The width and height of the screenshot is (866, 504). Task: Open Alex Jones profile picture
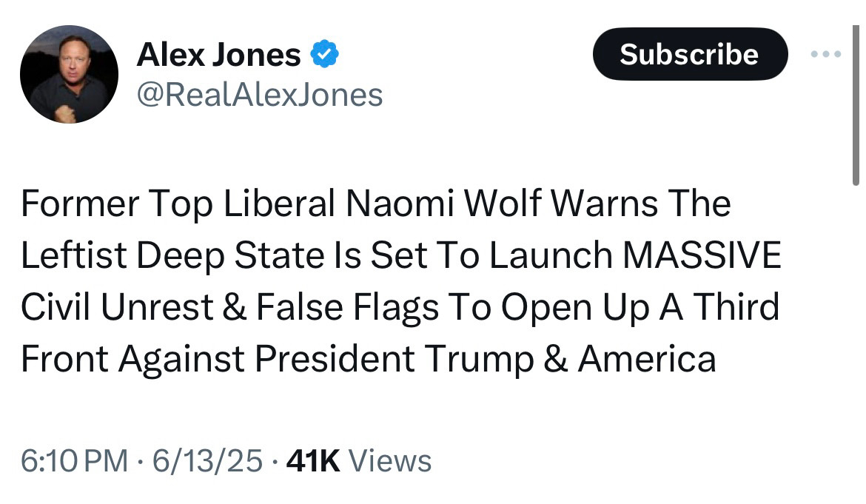69,74
